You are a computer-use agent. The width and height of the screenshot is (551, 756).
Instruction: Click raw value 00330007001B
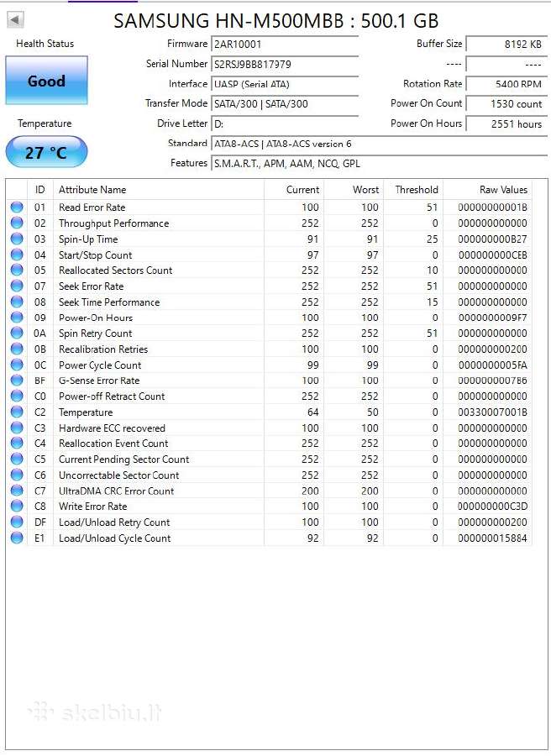(x=493, y=412)
